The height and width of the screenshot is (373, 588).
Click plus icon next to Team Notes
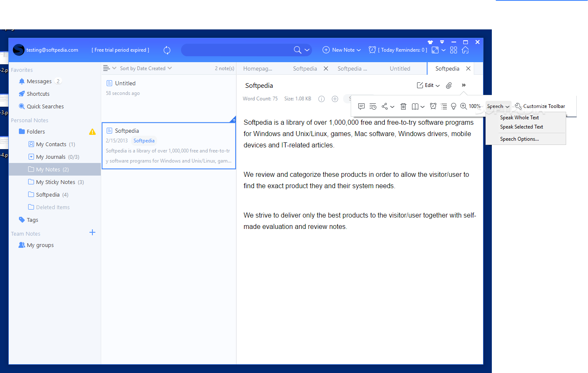tap(92, 232)
